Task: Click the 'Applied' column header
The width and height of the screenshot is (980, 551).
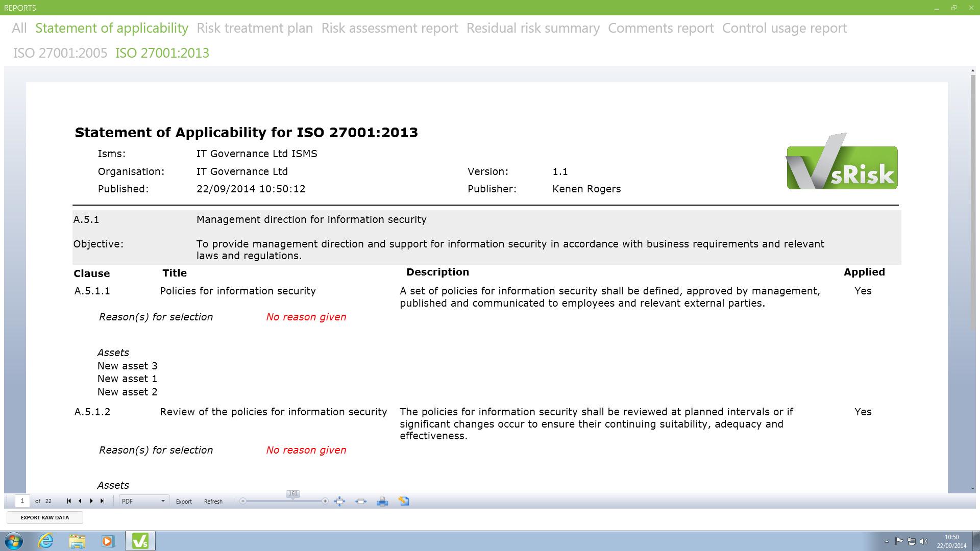Action: click(864, 272)
